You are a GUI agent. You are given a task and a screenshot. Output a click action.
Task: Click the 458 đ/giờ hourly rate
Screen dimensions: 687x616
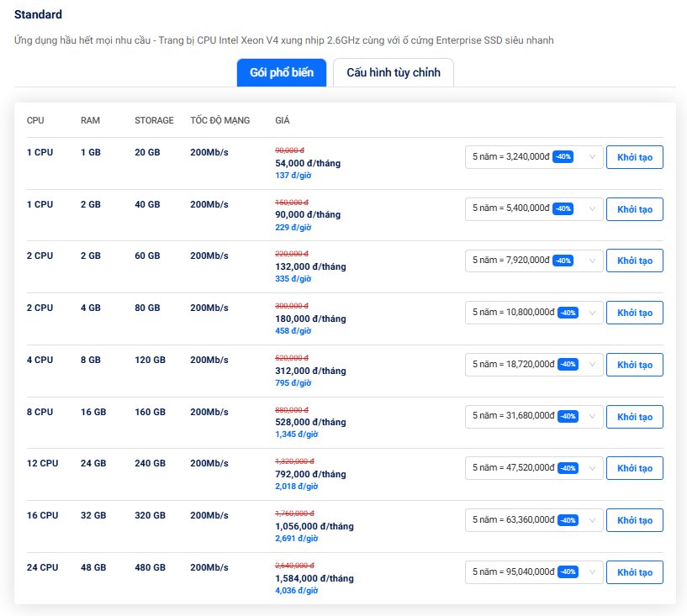(293, 331)
